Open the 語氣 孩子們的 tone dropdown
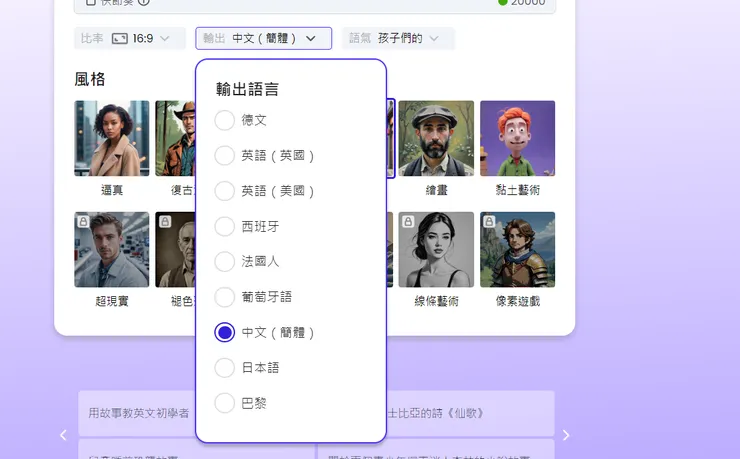 398,38
